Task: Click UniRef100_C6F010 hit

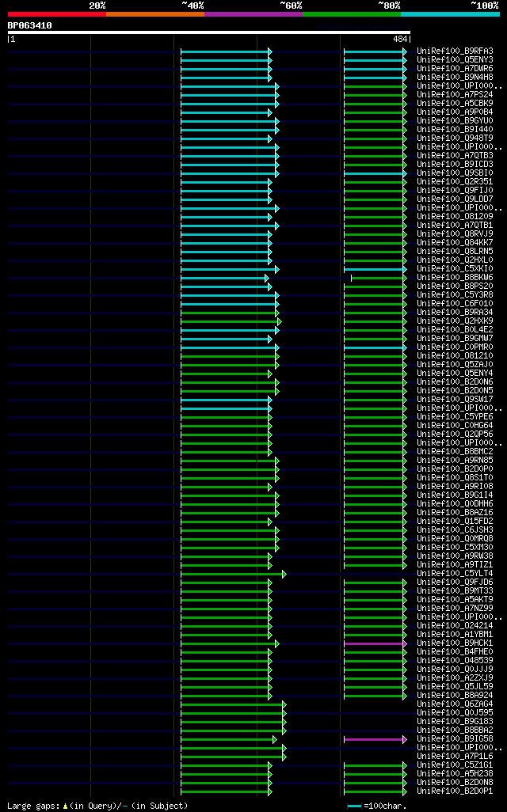Action: click(x=456, y=303)
